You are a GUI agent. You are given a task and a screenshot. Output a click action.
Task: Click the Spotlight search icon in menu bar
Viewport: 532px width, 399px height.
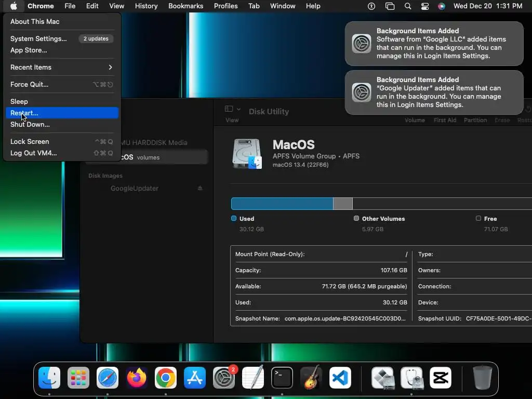pyautogui.click(x=408, y=6)
